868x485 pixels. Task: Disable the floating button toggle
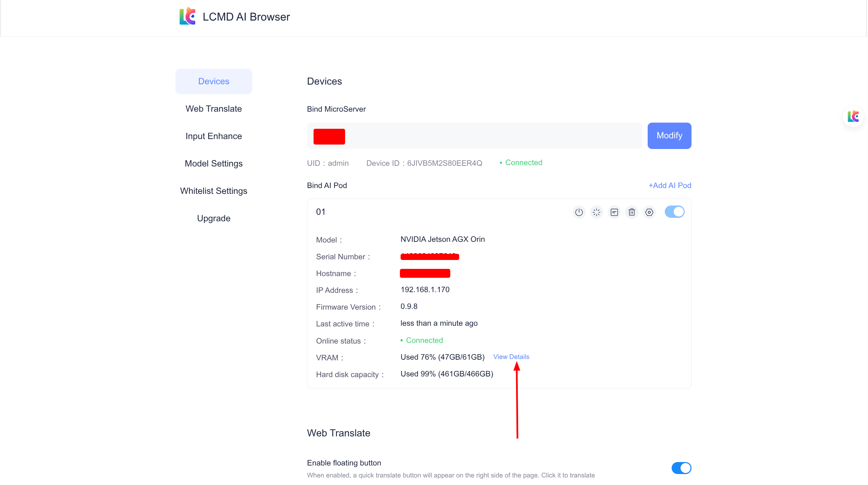coord(681,468)
